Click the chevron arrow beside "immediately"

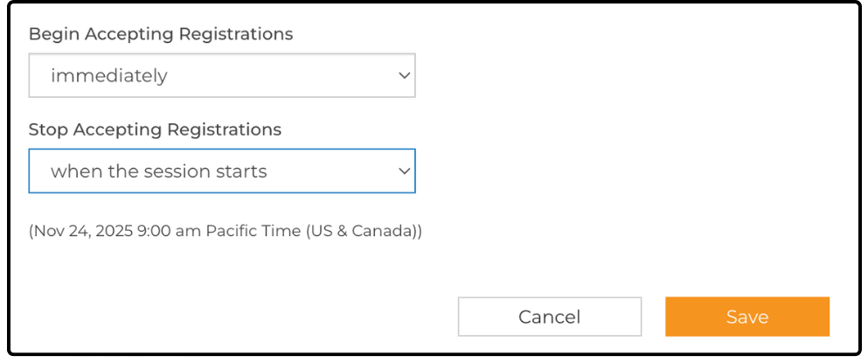click(404, 76)
